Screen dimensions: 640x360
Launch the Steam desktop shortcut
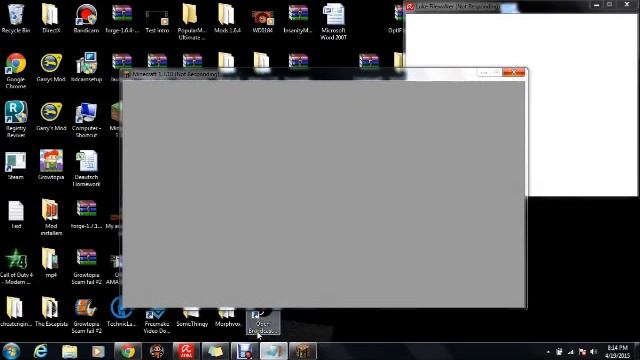click(x=16, y=165)
